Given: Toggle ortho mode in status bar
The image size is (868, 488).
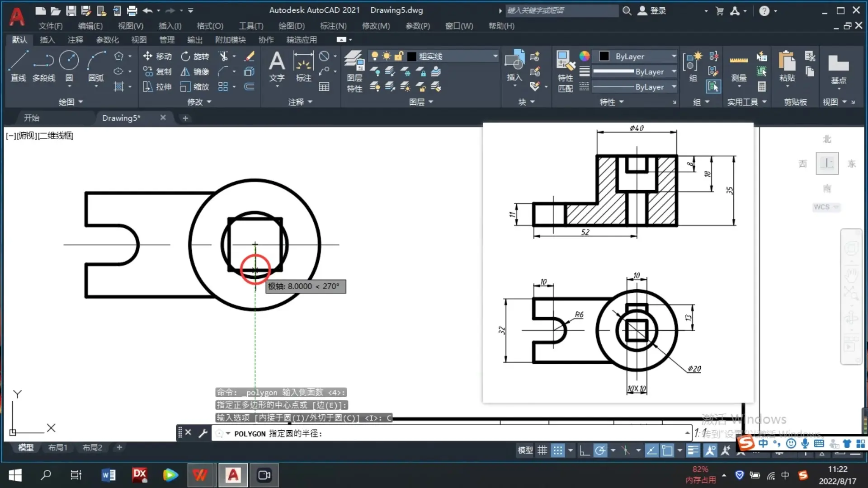Looking at the screenshot, I should point(585,450).
